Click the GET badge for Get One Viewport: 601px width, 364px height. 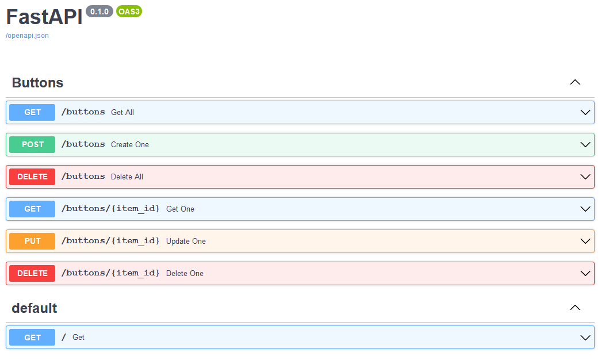pyautogui.click(x=32, y=209)
